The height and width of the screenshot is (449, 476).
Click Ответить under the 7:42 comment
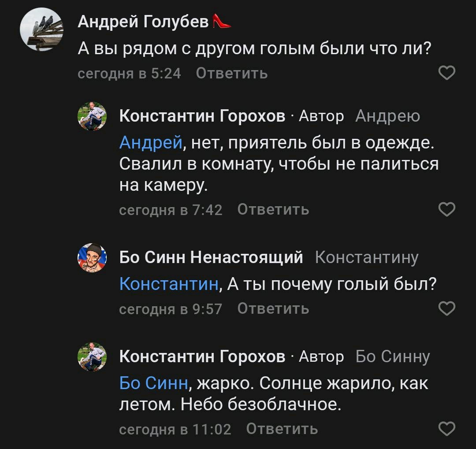click(x=273, y=209)
